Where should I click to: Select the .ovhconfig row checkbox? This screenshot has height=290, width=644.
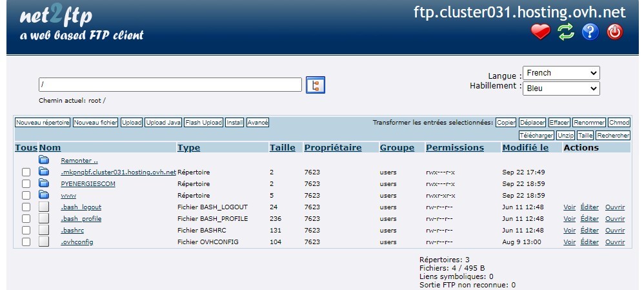(26, 242)
